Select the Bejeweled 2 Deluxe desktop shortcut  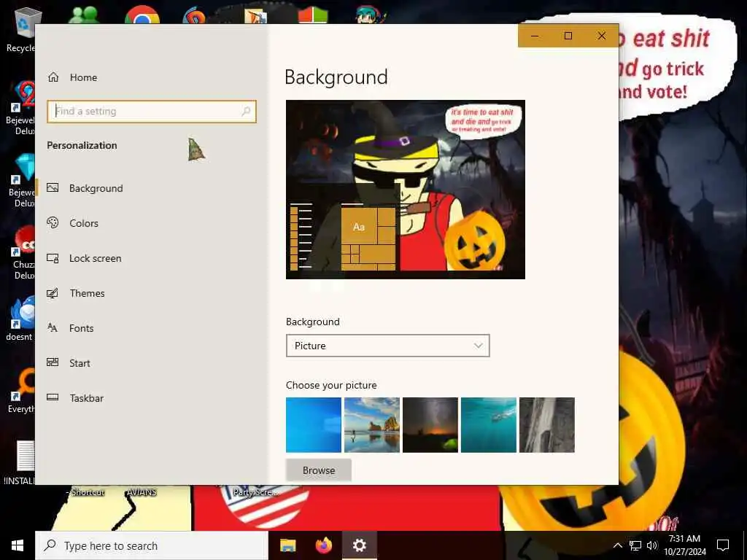[21, 108]
